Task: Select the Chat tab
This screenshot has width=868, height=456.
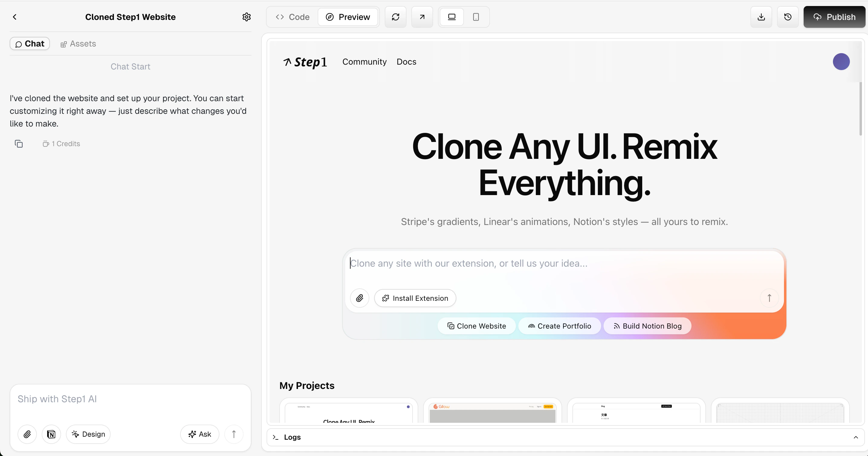Action: (x=30, y=44)
